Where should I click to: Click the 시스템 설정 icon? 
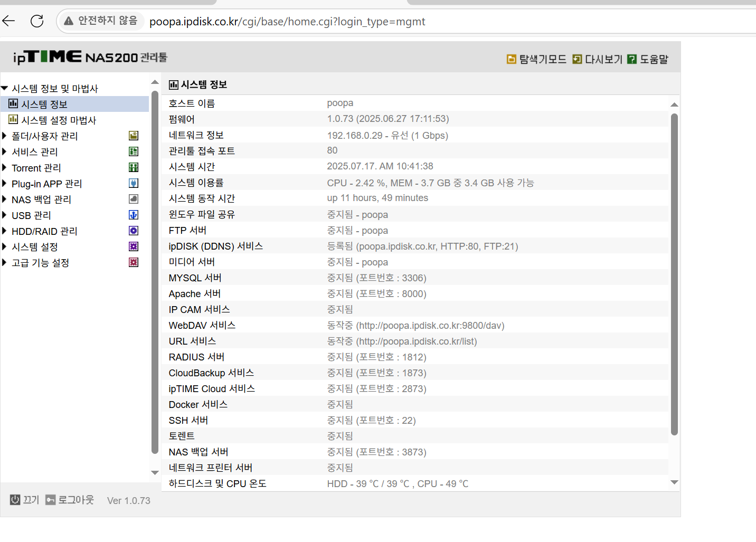(134, 247)
